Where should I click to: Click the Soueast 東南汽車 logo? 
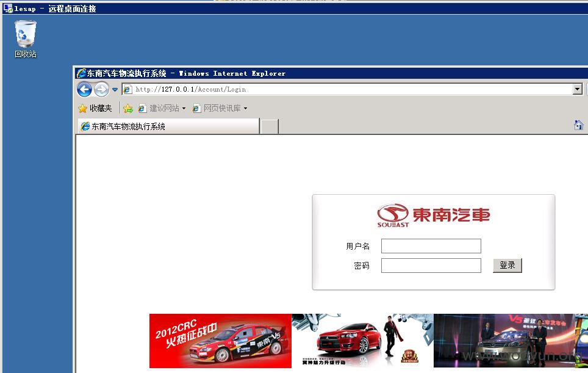434,215
